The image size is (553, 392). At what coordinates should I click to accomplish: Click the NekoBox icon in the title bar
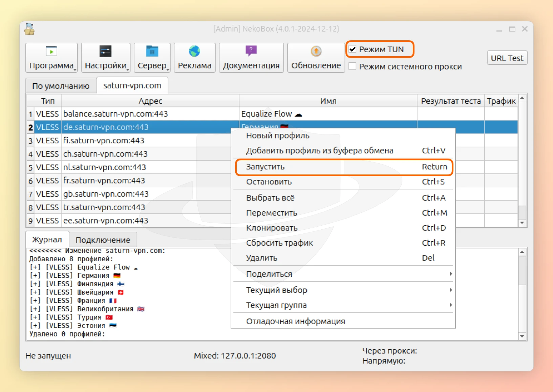29,29
